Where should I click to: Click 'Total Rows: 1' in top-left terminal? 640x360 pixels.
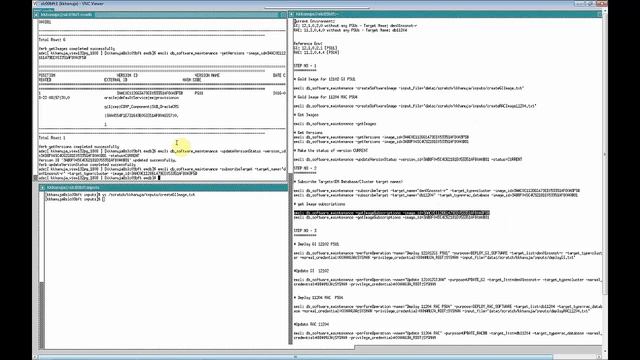click(52, 138)
